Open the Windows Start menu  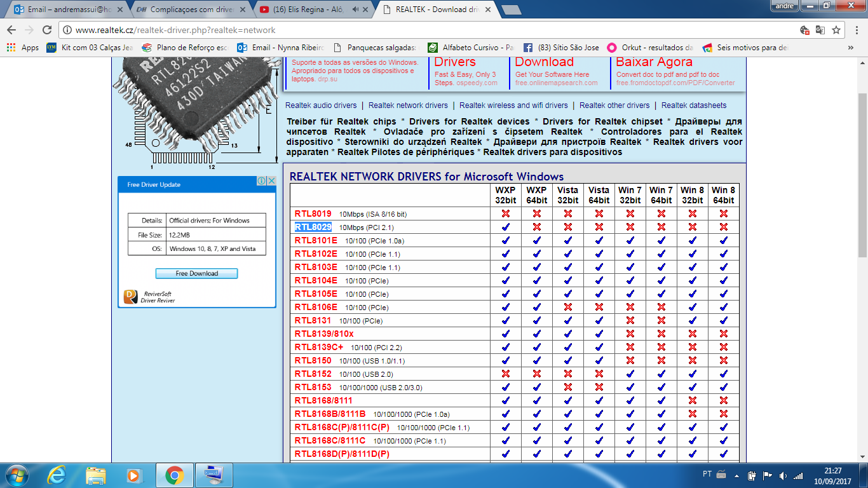pos(16,475)
